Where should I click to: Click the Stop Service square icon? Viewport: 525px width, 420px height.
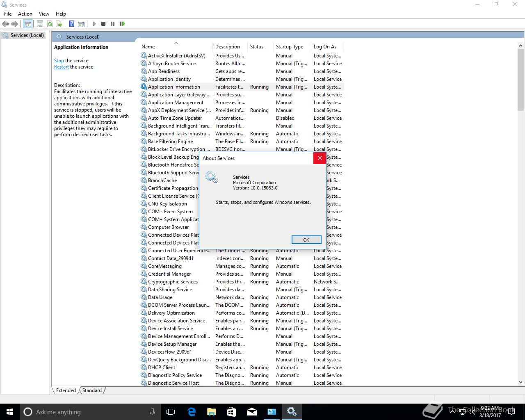point(103,24)
